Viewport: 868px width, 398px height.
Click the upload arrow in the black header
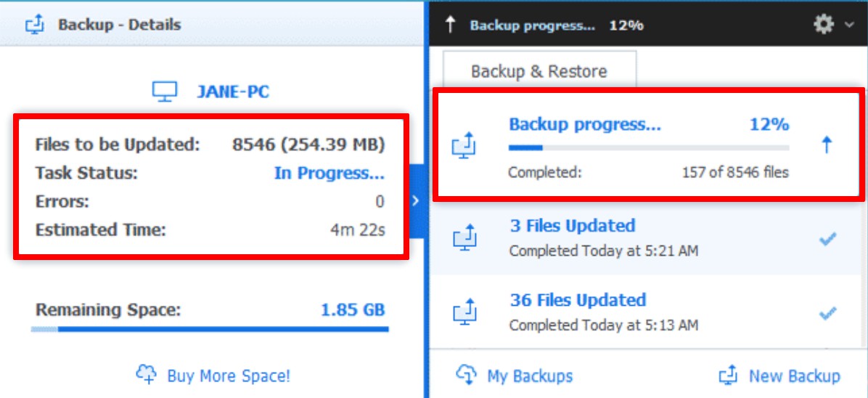click(x=450, y=25)
